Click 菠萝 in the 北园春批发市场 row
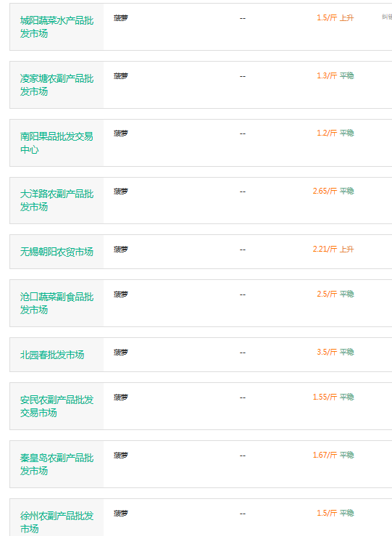This screenshot has height=536, width=392. [121, 352]
